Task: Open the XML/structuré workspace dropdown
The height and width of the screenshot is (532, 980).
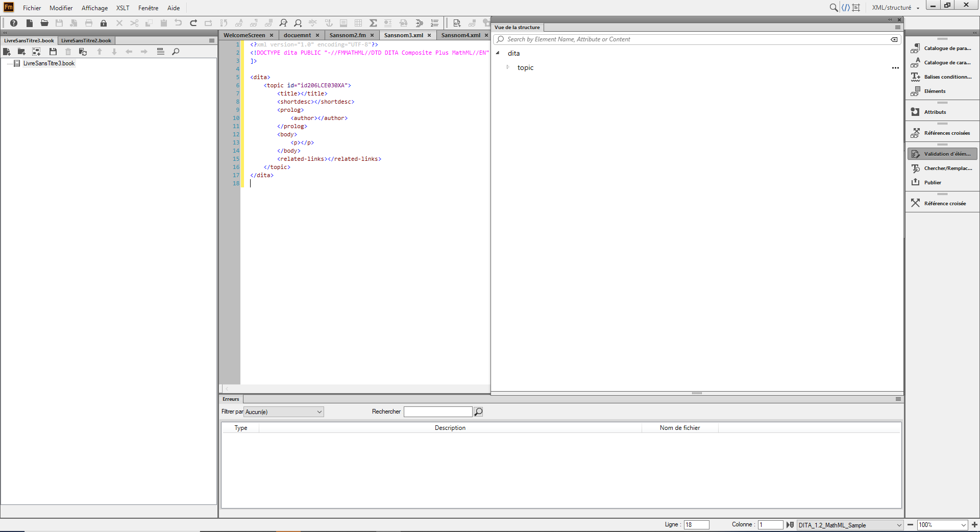Action: click(x=895, y=8)
